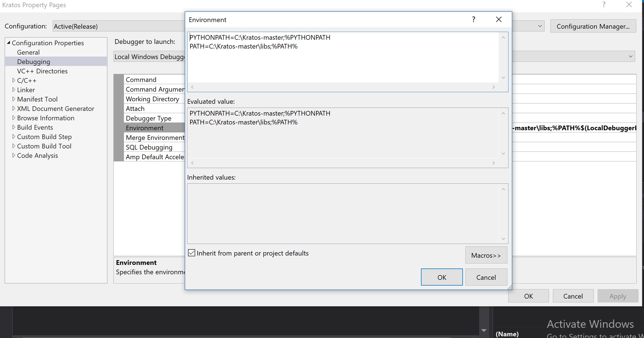Select the Debugging page in the tree
644x338 pixels.
33,61
